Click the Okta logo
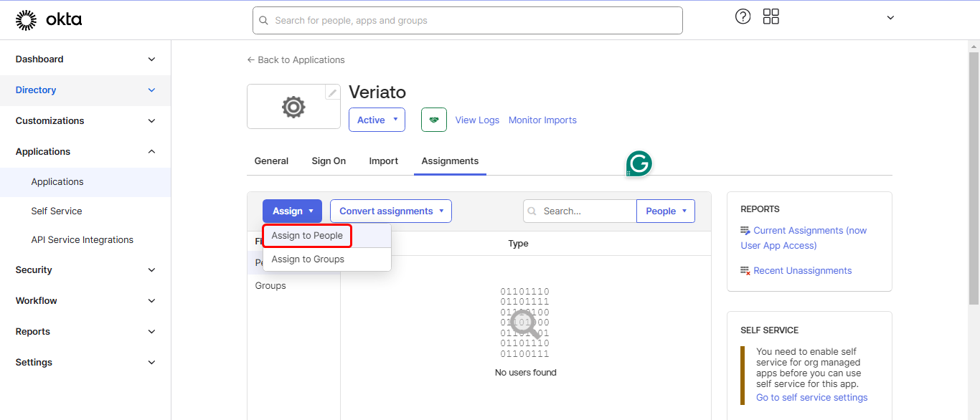The image size is (980, 420). 49,20
